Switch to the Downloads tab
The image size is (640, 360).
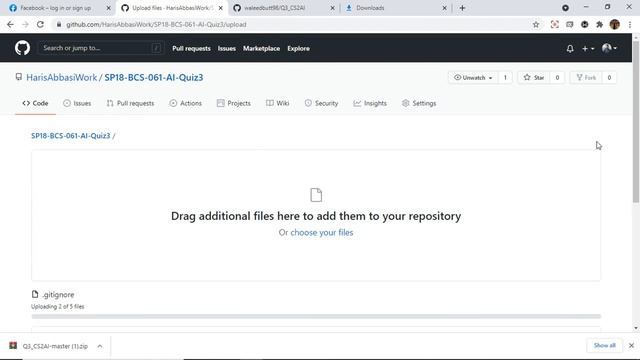pyautogui.click(x=370, y=8)
